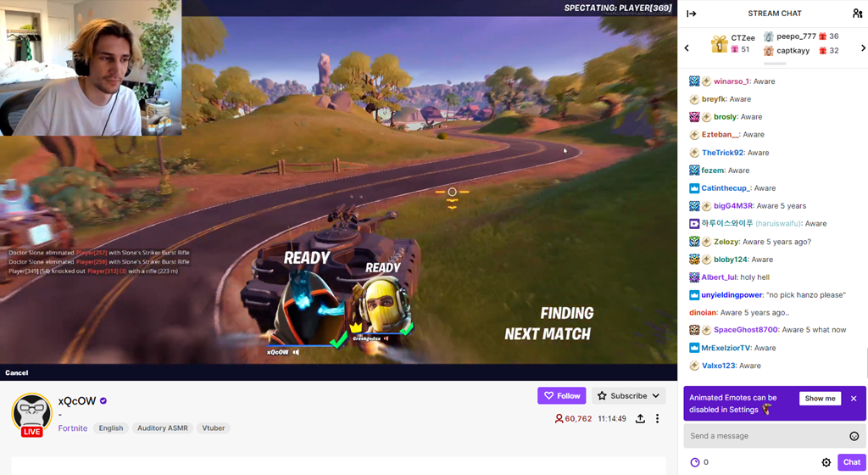Select the Auditory ASMR tag

click(x=162, y=428)
